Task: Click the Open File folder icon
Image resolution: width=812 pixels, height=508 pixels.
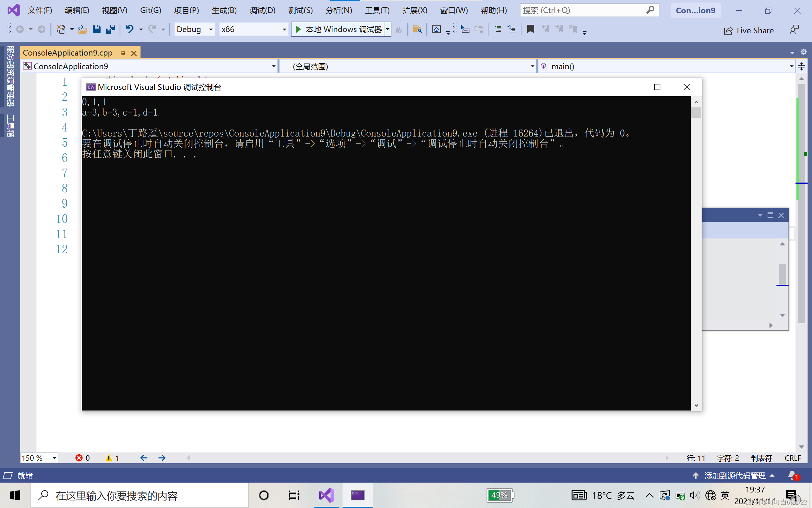Action: [82, 30]
